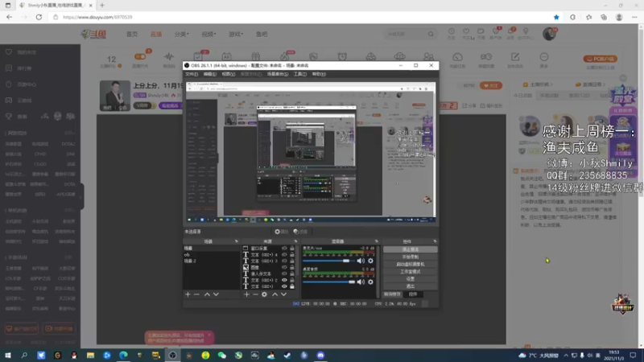Toggle lock on 图像 source
The height and width of the screenshot is (362, 644).
(x=292, y=267)
